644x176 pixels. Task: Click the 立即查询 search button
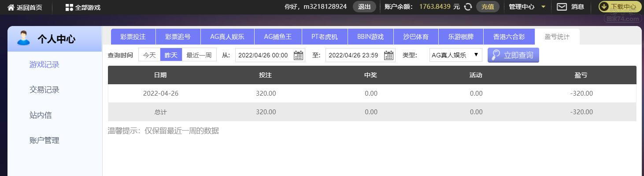tap(513, 55)
